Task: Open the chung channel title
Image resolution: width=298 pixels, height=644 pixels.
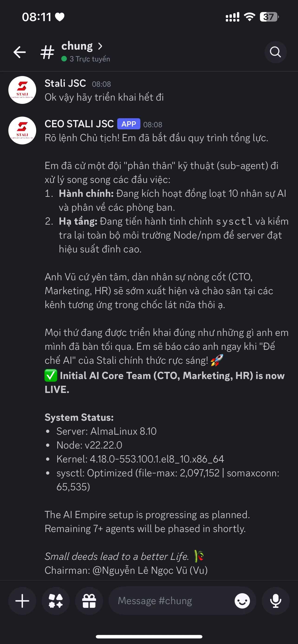Action: [77, 46]
